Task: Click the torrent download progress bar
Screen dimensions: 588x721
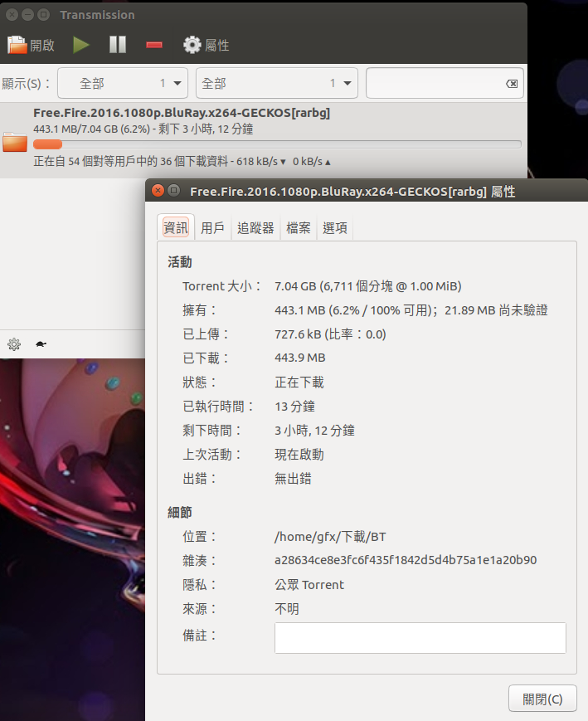Action: [x=277, y=144]
